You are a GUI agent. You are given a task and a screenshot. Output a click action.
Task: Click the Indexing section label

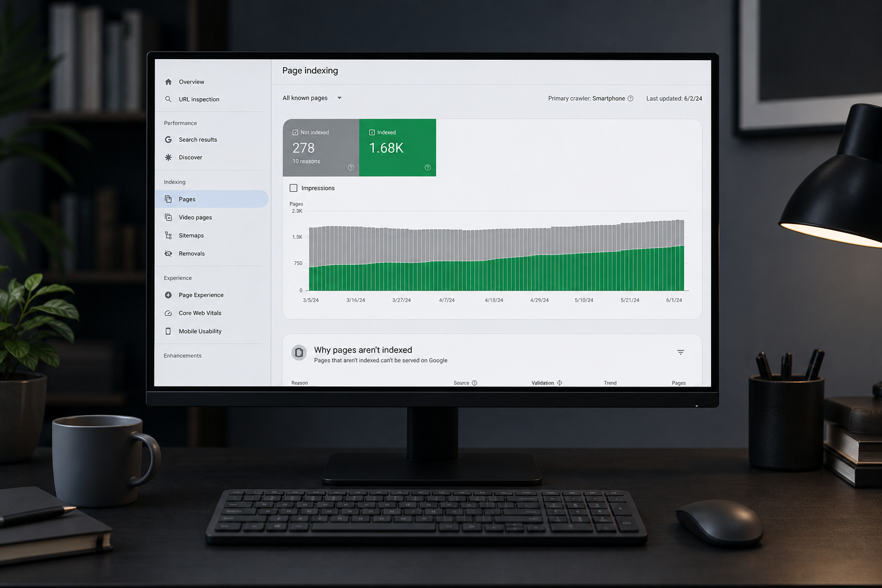(175, 182)
